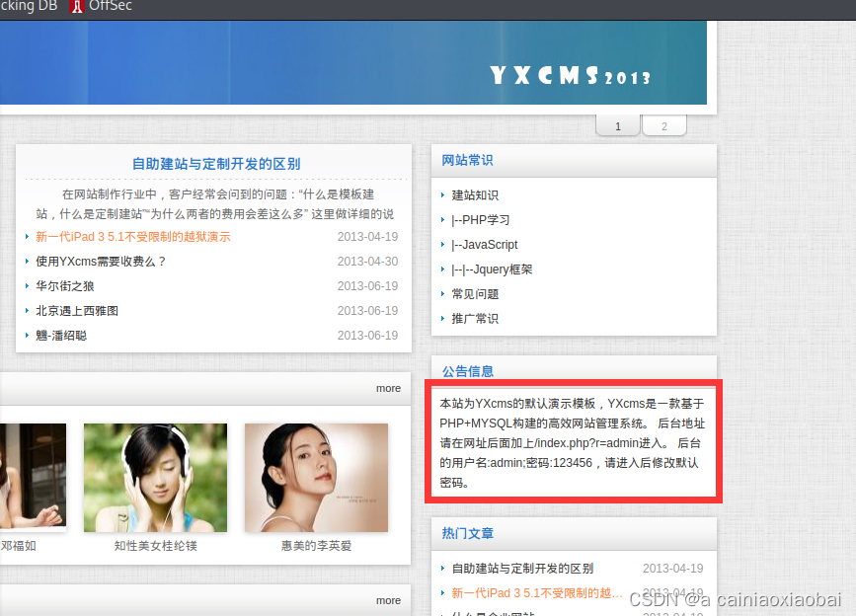Select |--|--Jquery框架 category

pos(492,269)
